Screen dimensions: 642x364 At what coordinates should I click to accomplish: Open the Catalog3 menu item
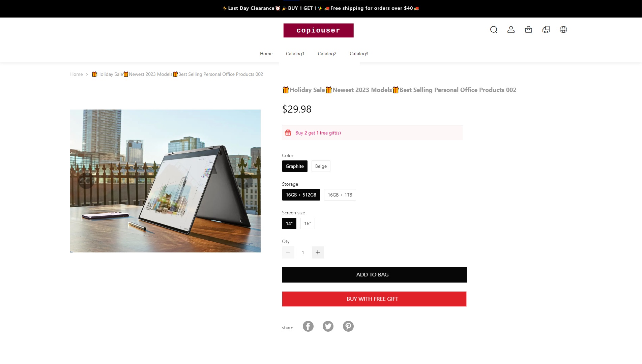[359, 54]
